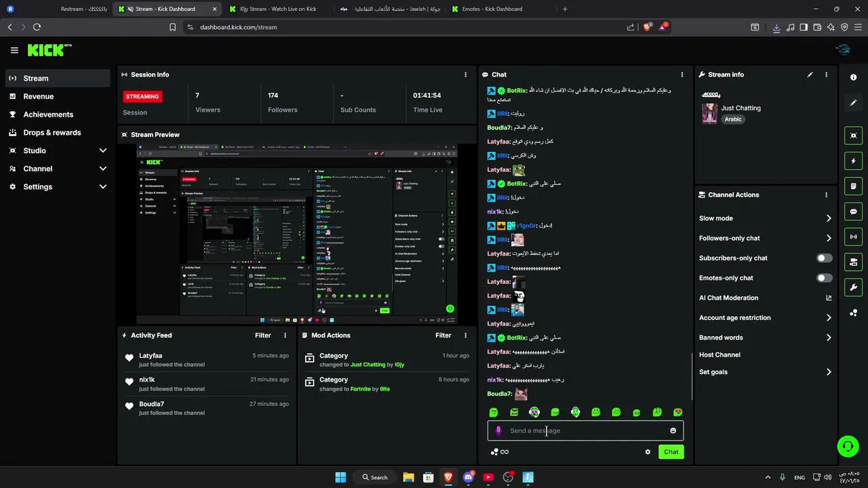
Task: Open YouTube app from the taskbar
Action: (x=488, y=477)
